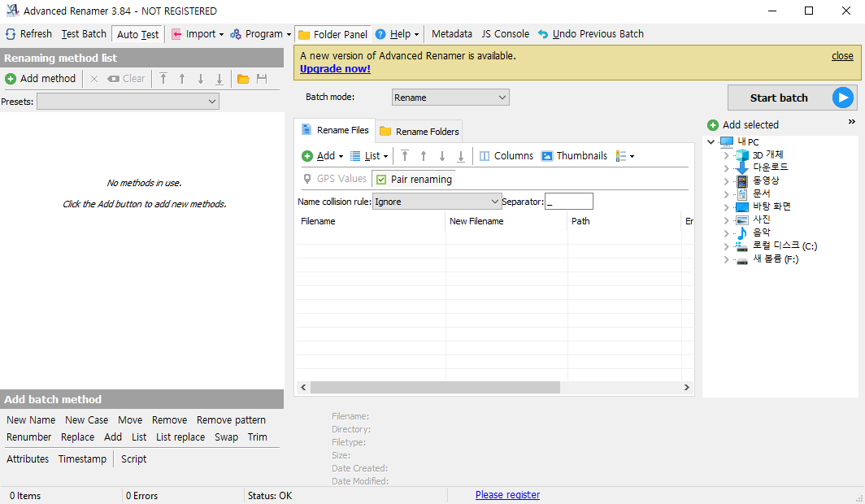Move file to top in file list
Screen dimensions: 865x504
405,156
